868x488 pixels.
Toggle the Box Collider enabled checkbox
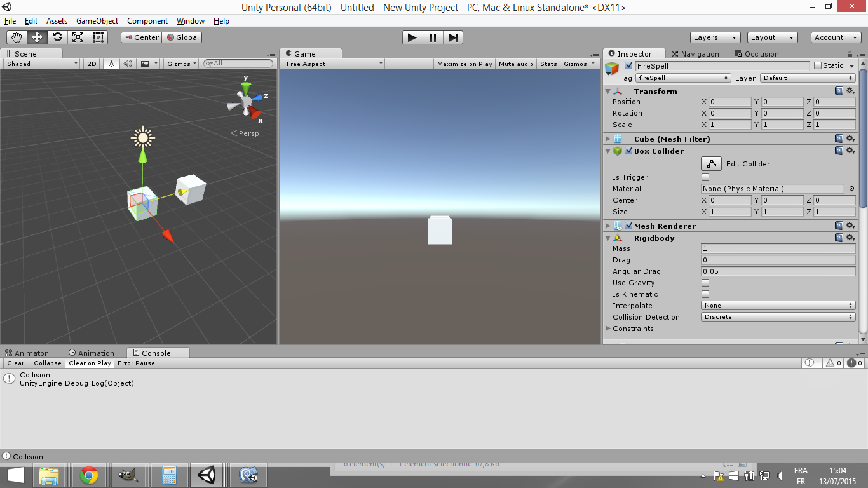(628, 151)
